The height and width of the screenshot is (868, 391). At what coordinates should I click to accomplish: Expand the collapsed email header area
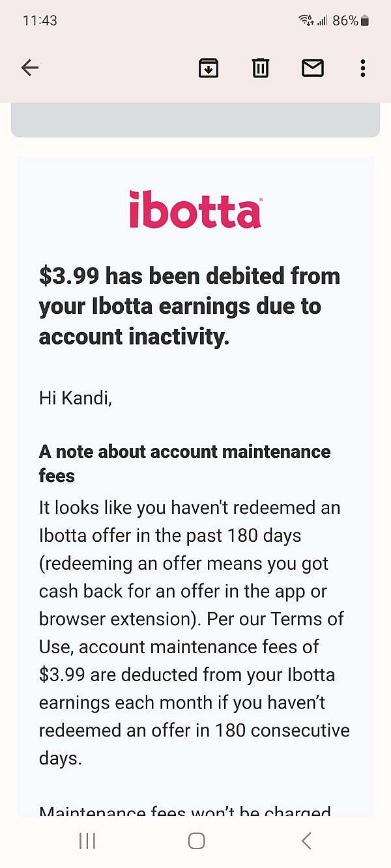195,120
